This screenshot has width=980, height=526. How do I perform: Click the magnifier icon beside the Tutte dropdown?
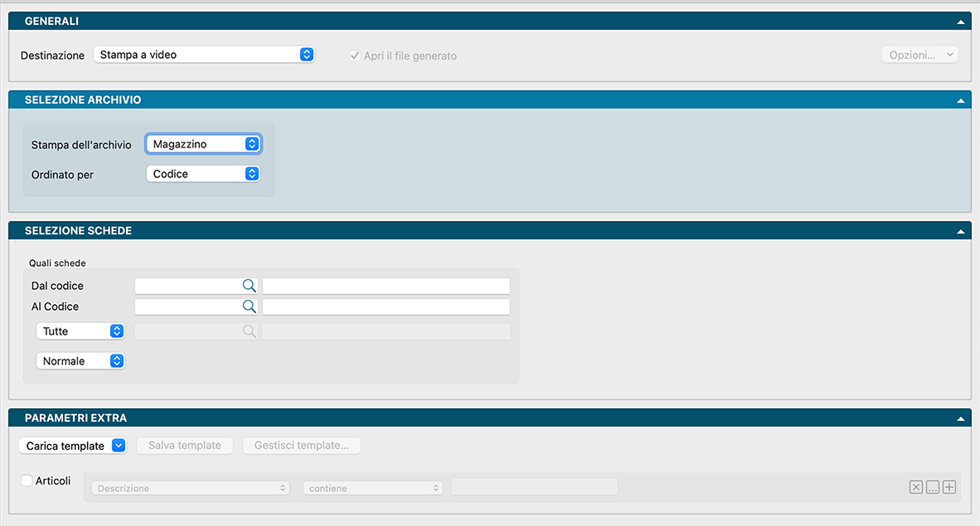click(249, 331)
